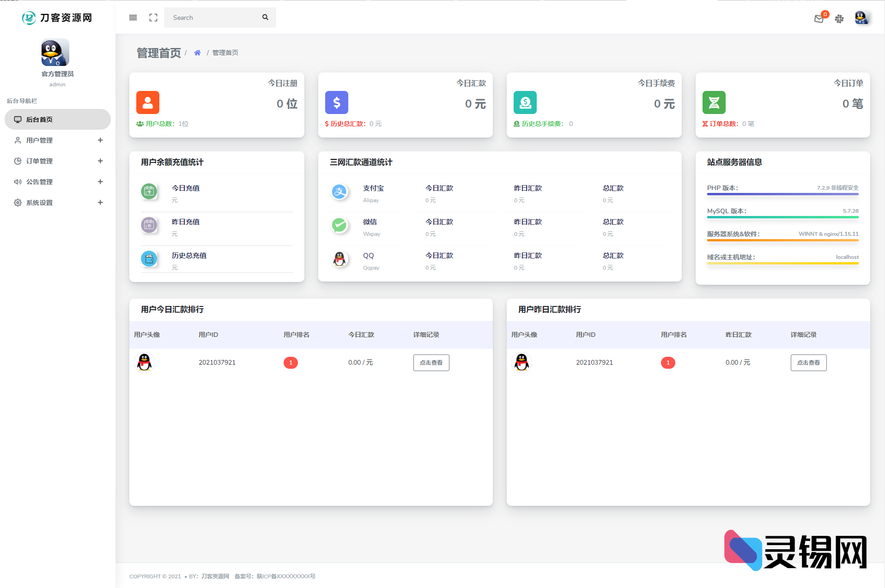
Task: Open the apps grid icon in header
Action: coord(839,18)
